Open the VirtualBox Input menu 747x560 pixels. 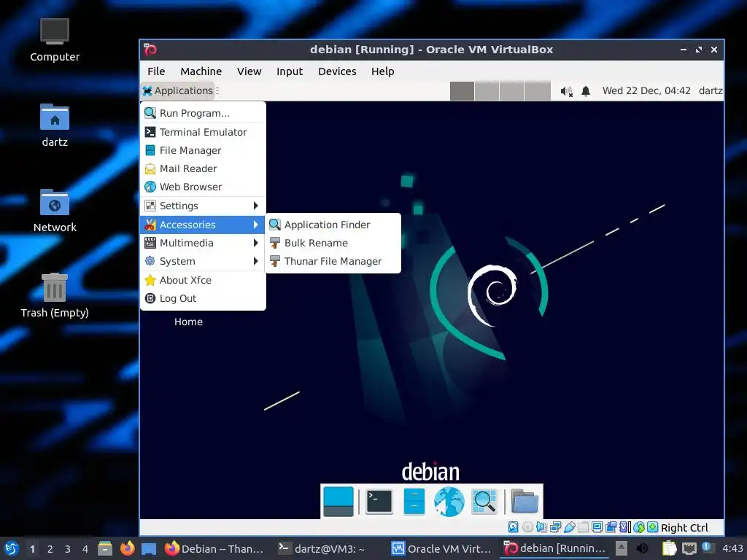pos(290,71)
